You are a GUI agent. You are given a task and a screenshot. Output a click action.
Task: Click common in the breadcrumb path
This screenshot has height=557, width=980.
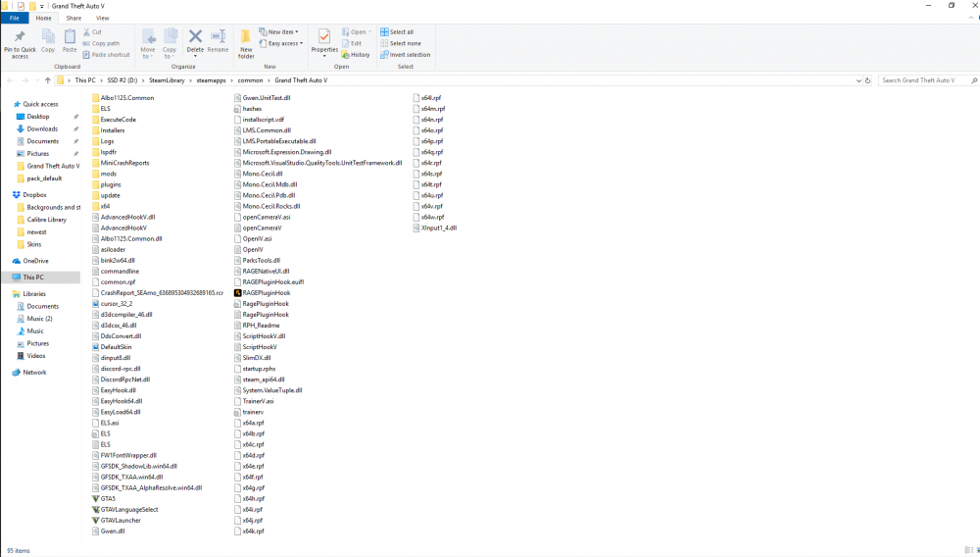[x=250, y=80]
